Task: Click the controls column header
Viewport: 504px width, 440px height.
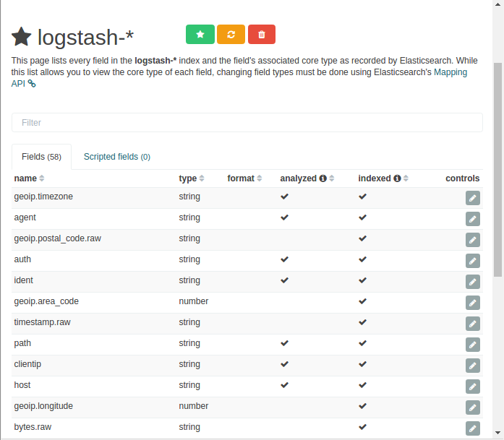Action: tap(462, 178)
